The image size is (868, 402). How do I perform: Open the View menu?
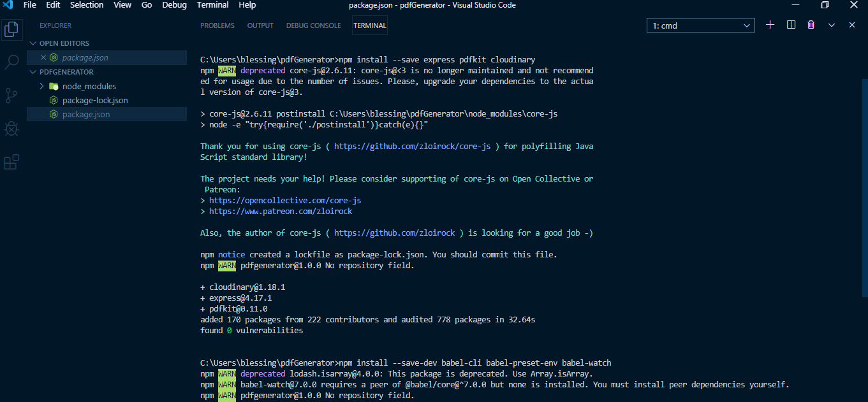(122, 5)
